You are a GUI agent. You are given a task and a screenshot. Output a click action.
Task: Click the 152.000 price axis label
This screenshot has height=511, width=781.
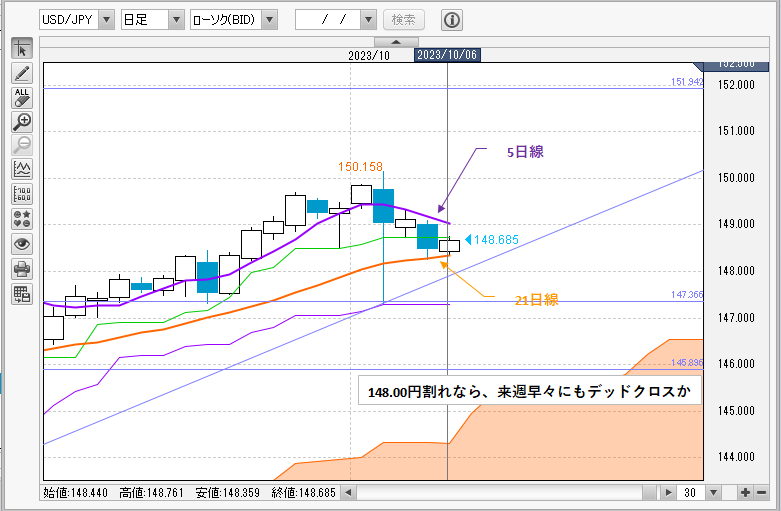coord(736,85)
